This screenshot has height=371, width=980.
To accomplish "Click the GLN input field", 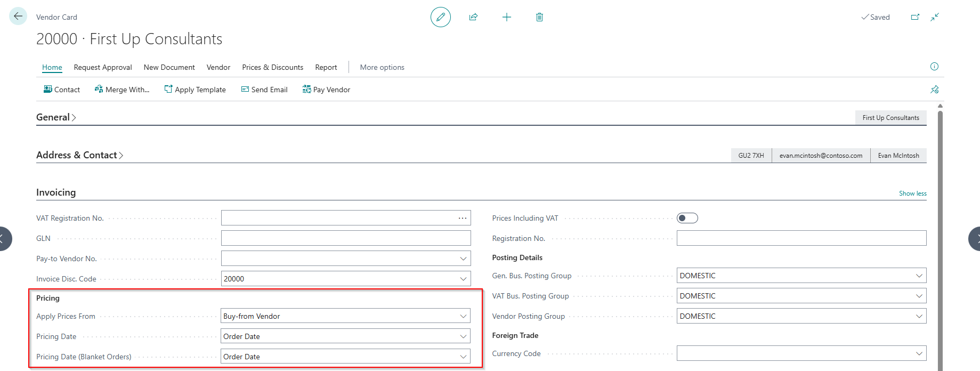I will coord(345,238).
